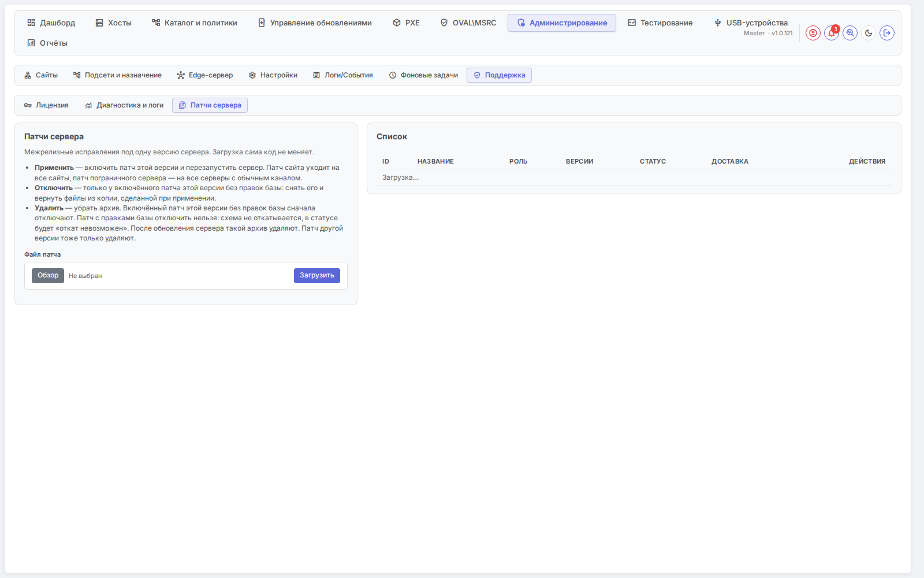
Task: Open Управление обновлениями
Action: tap(315, 23)
